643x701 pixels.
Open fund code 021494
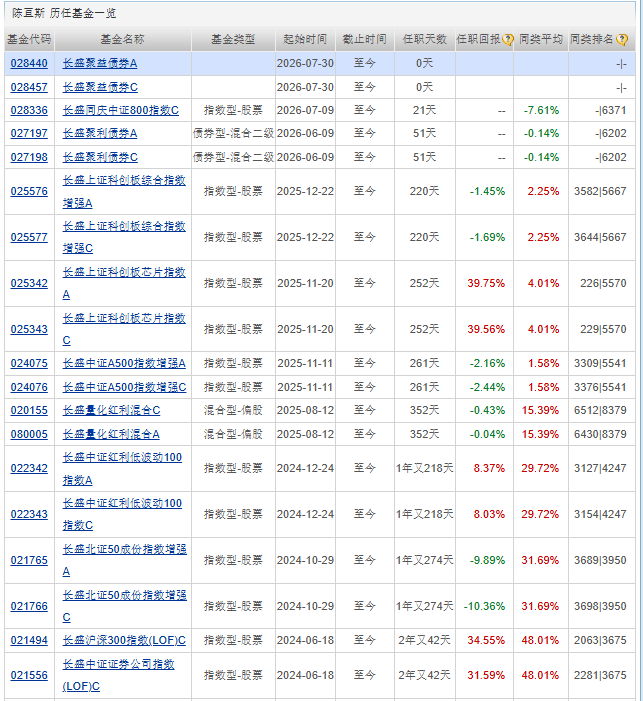[29, 641]
